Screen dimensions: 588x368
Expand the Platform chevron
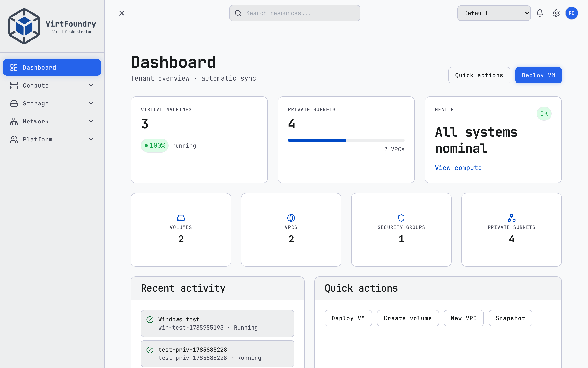click(x=91, y=139)
